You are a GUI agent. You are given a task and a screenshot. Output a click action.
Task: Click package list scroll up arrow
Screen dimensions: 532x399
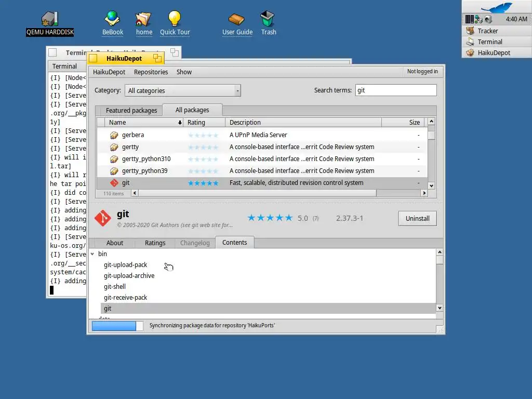pyautogui.click(x=431, y=122)
